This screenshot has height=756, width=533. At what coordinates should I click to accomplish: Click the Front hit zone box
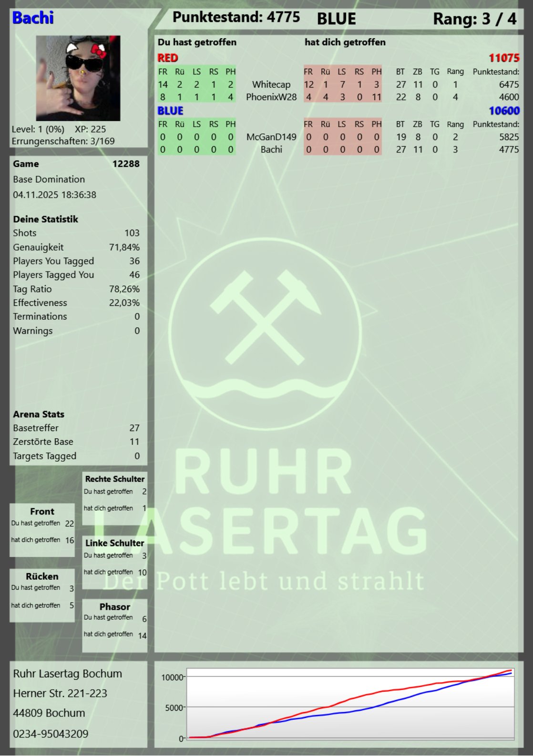(x=42, y=529)
